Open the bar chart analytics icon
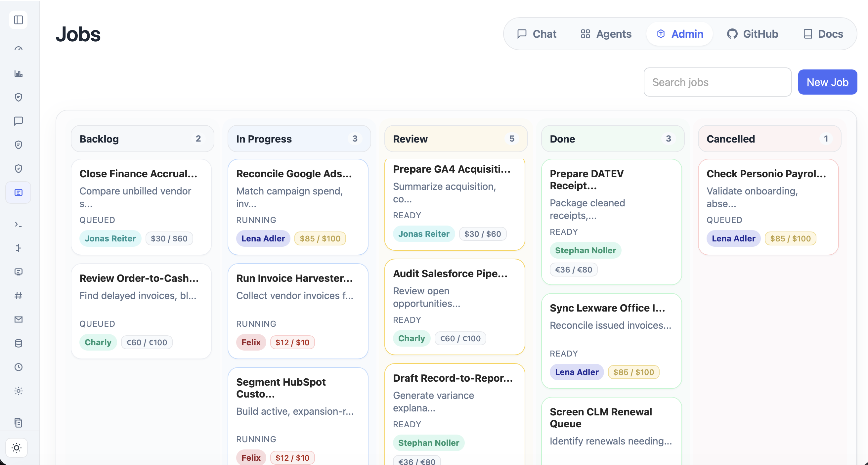This screenshot has height=465, width=868. click(x=19, y=73)
